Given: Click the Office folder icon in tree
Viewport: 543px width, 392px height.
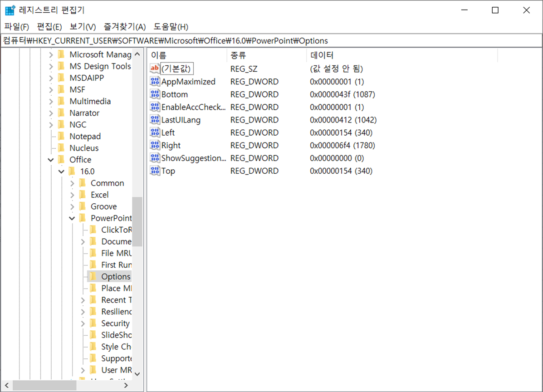Looking at the screenshot, I should pyautogui.click(x=61, y=160).
